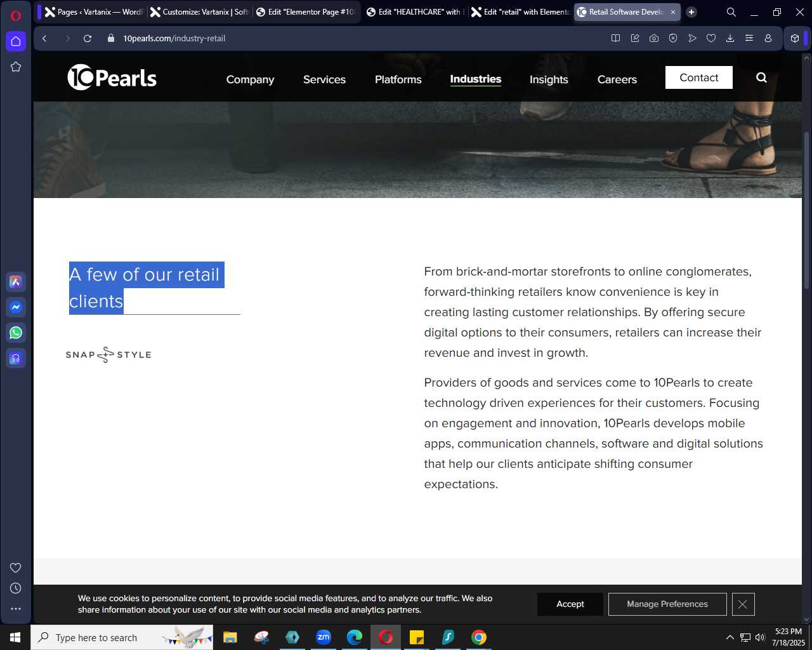Open history clock in the sidebar
This screenshot has height=650, width=812.
pos(16,588)
